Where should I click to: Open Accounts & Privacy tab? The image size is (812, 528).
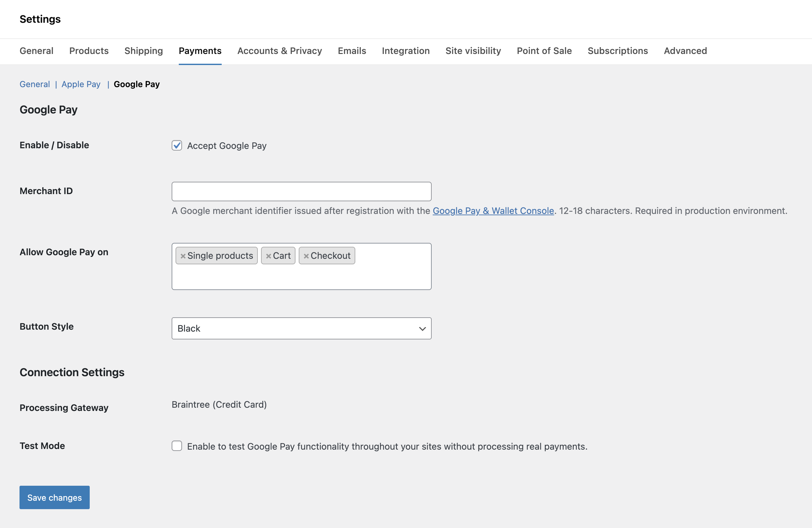(x=280, y=51)
